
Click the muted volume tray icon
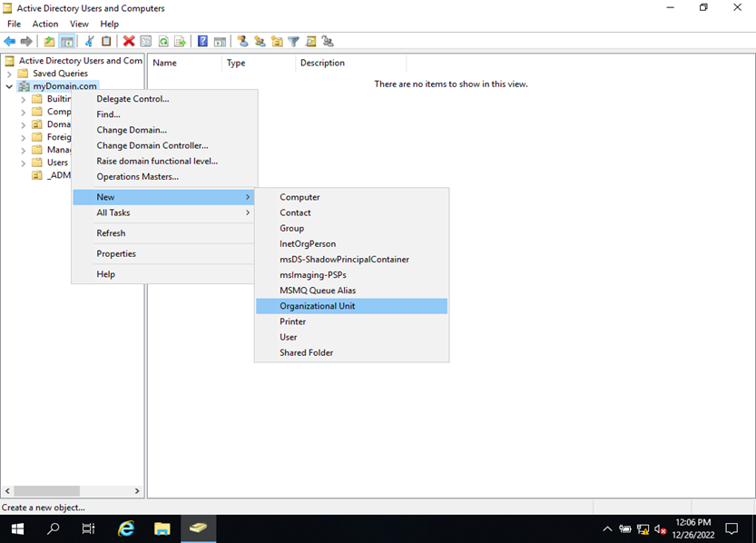coord(660,529)
